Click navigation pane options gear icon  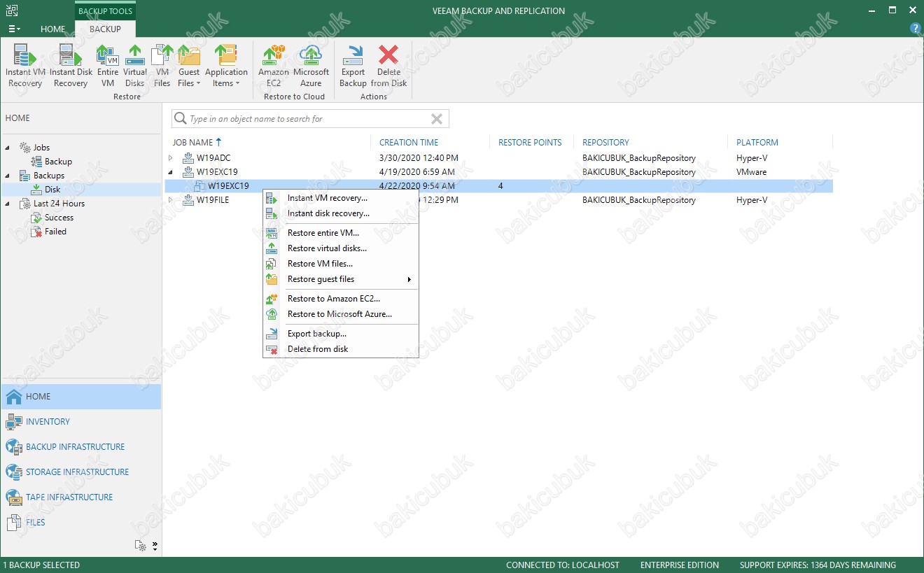(x=142, y=546)
